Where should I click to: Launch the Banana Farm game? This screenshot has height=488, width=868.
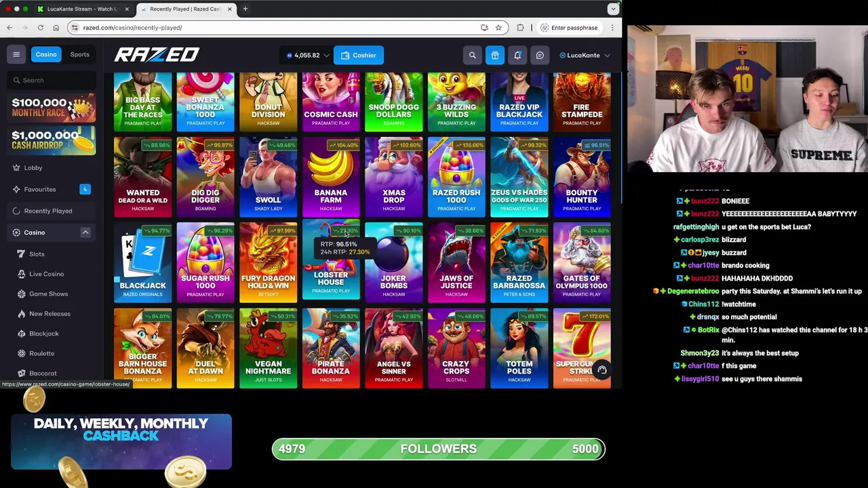(331, 177)
